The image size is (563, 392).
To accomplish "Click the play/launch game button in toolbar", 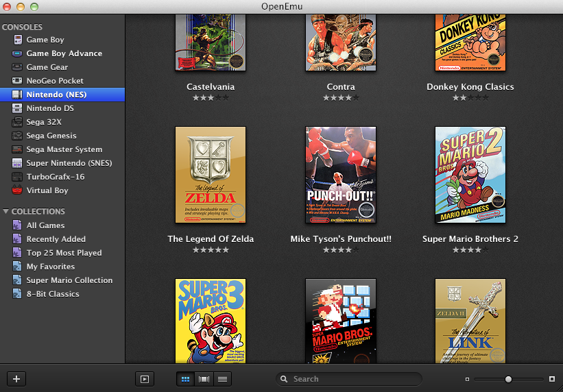I will point(144,379).
